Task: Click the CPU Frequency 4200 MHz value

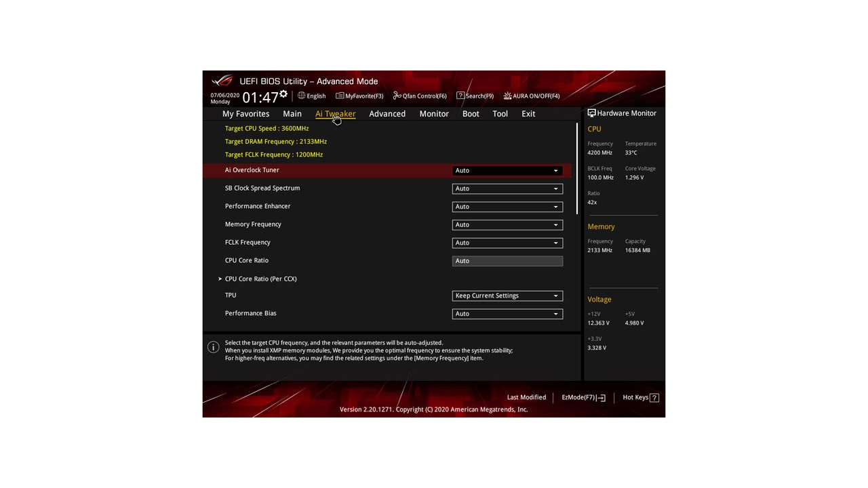Action: click(599, 152)
